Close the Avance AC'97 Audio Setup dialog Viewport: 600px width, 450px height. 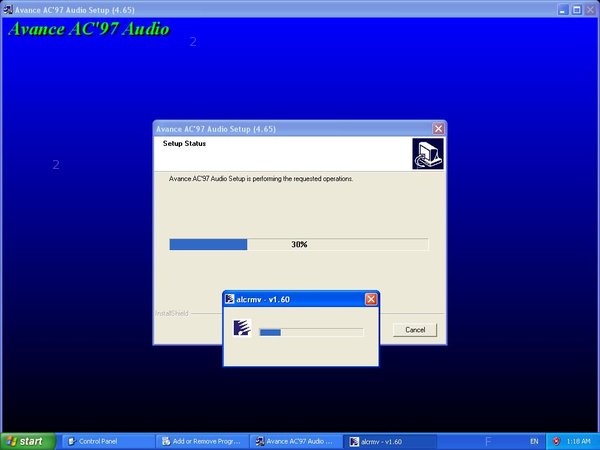coord(438,129)
